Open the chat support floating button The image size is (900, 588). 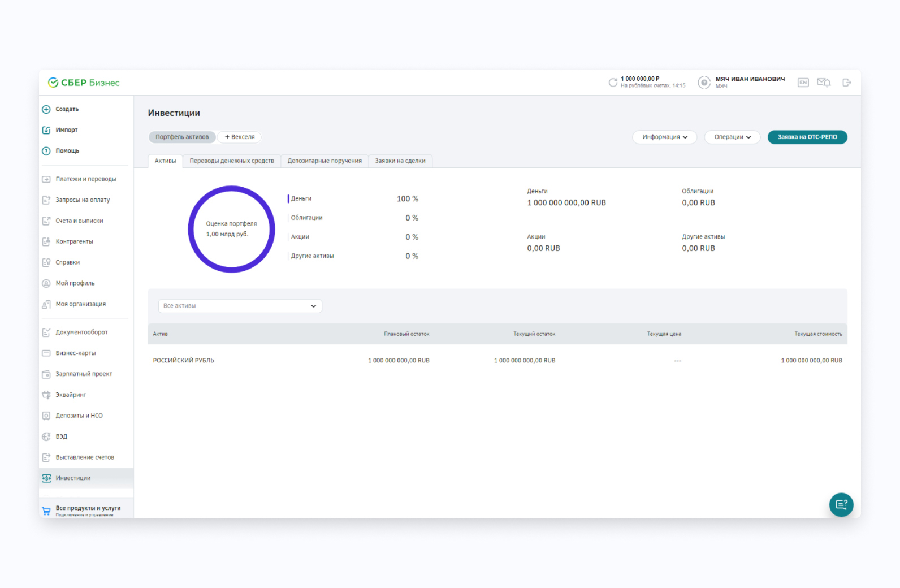841,504
